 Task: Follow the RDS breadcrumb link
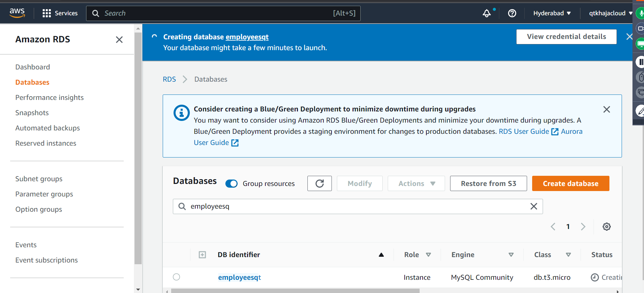click(169, 79)
